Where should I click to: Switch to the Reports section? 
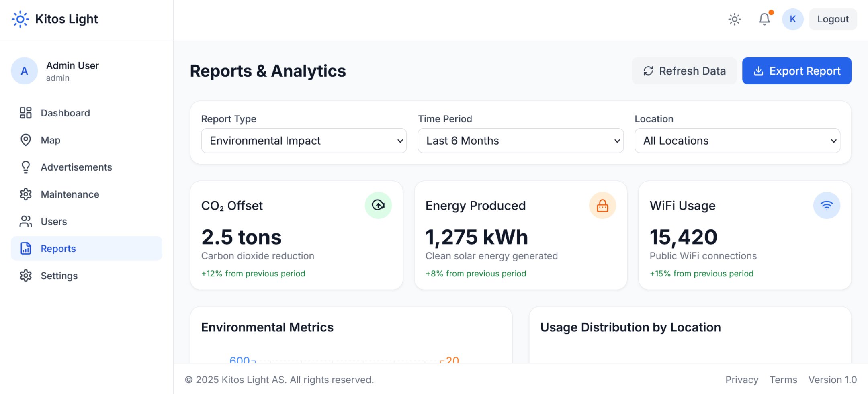point(58,248)
